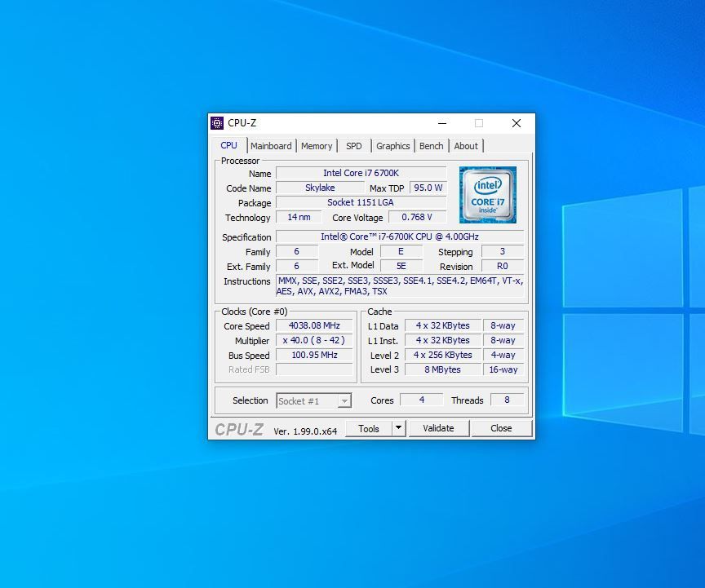Close the CPU-Z window with X
Screen dimensions: 705x588
516,123
